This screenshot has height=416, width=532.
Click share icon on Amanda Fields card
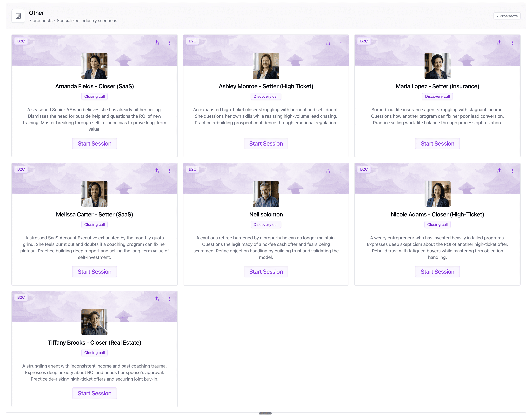pyautogui.click(x=156, y=43)
